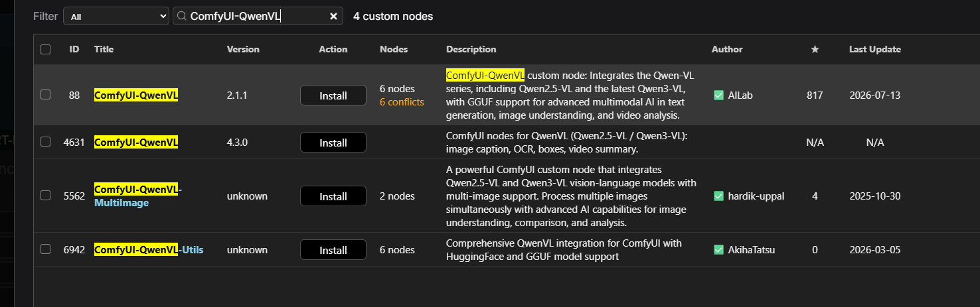Sort by the ID column header
This screenshot has height=307, width=980.
pos(74,49)
